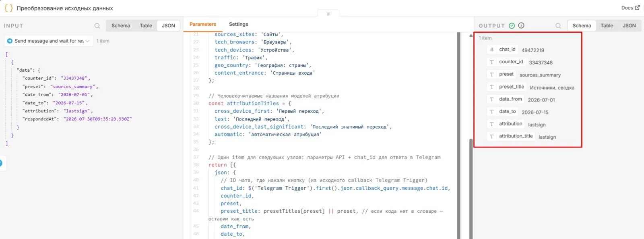The image size is (644, 239).
Task: Click the Telegram icon in node selector
Action: (10, 41)
